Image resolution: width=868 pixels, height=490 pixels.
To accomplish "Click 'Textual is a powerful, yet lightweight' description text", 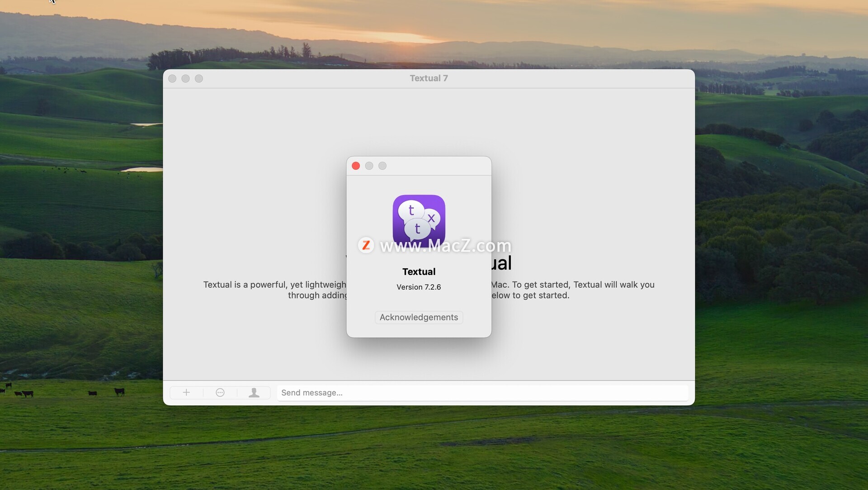I will [274, 285].
